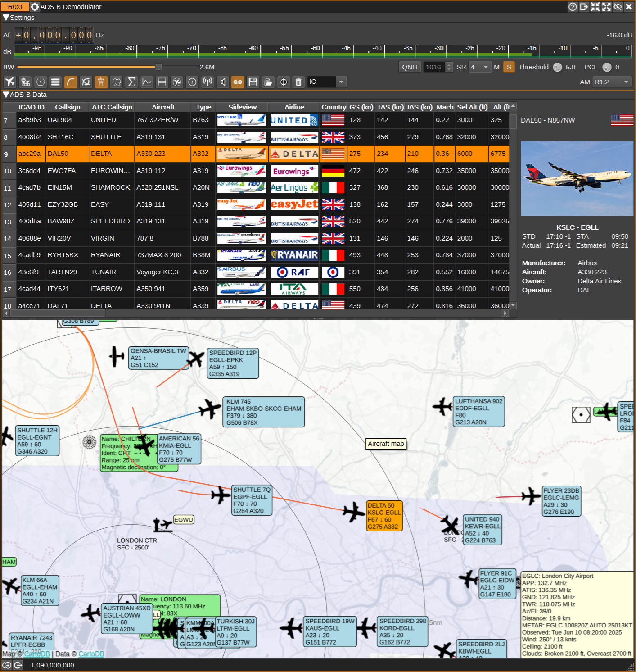Screen dimensions: 636x672
Task: Click the circled plus icon in bottom bar
Action: [7, 665]
